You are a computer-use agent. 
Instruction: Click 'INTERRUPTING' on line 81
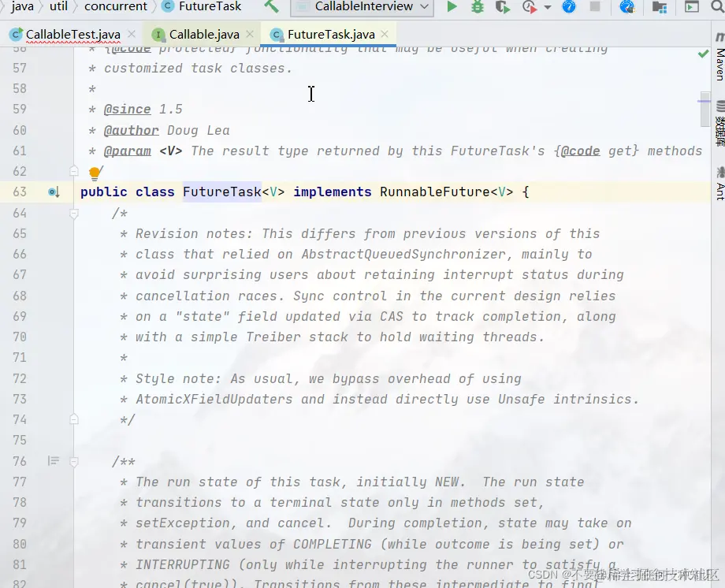pyautogui.click(x=183, y=565)
